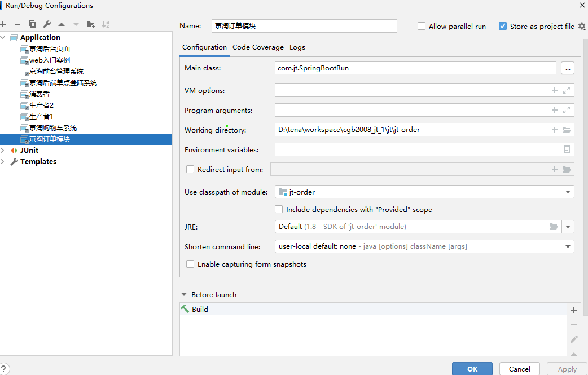The image size is (588, 375).
Task: Expand the JUnit tree node
Action: (3, 150)
